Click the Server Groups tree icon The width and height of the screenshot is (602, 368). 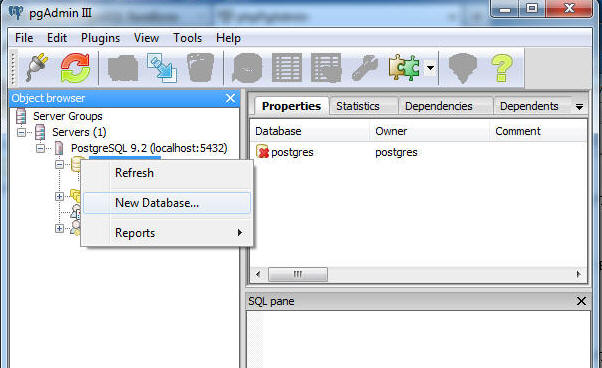pyautogui.click(x=21, y=116)
